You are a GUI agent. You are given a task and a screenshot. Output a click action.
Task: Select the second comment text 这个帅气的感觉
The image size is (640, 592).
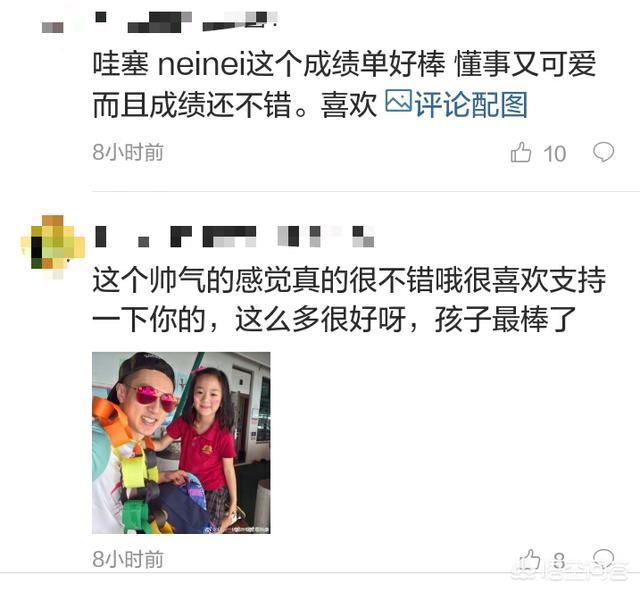pos(349,299)
